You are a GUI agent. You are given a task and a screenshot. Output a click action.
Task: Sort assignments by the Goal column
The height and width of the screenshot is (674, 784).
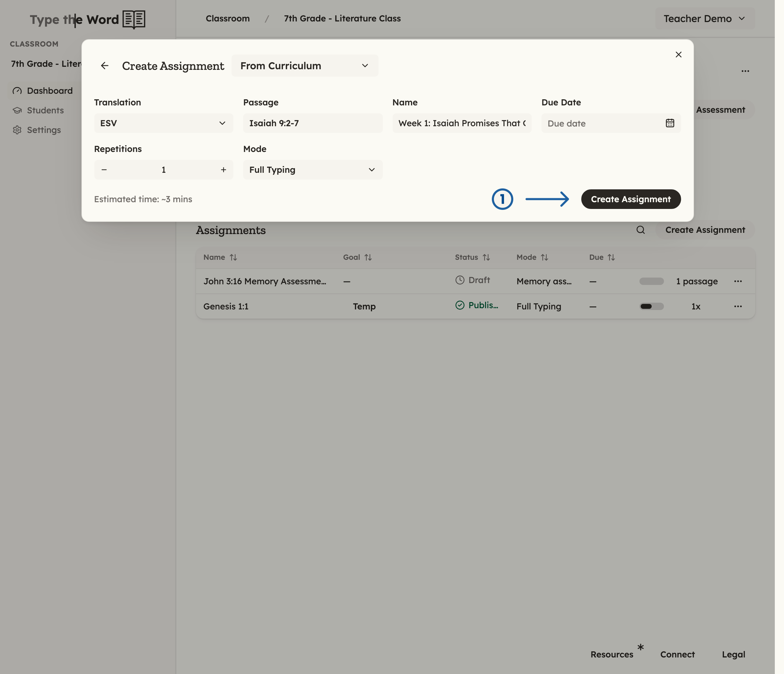[x=357, y=257]
